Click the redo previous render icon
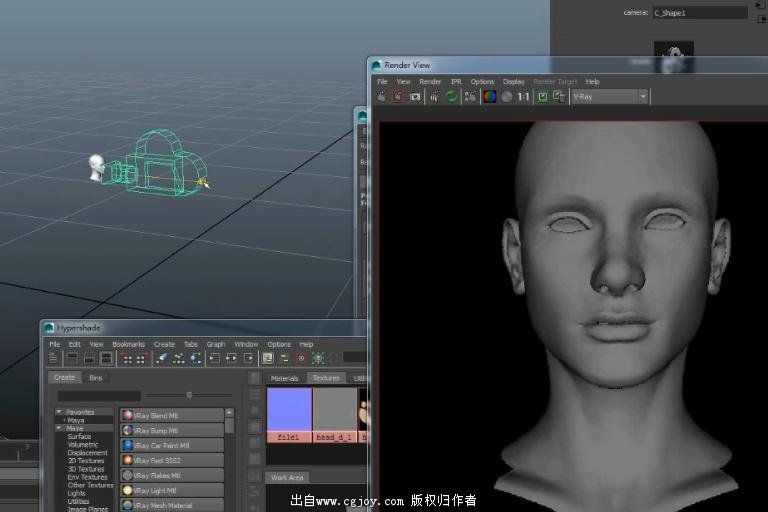 click(x=383, y=97)
